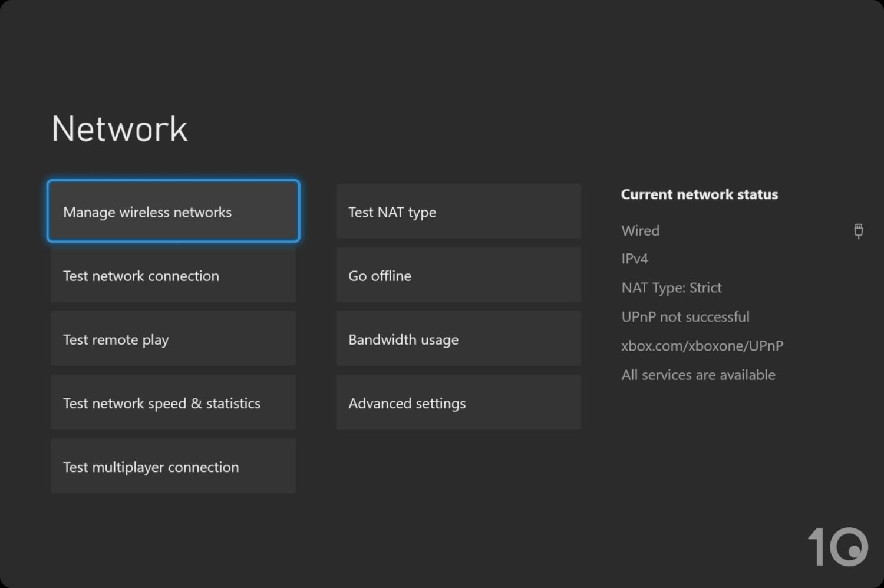884x588 pixels.
Task: Click the Network page heading
Action: click(x=120, y=128)
